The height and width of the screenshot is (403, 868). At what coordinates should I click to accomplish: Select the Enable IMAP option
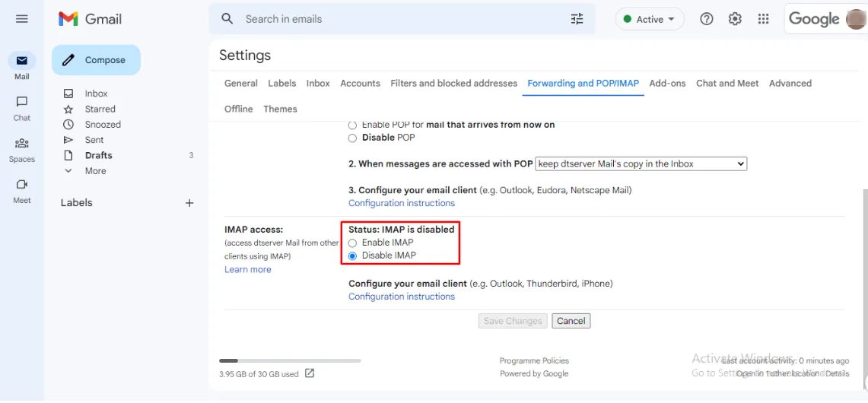[x=352, y=243]
